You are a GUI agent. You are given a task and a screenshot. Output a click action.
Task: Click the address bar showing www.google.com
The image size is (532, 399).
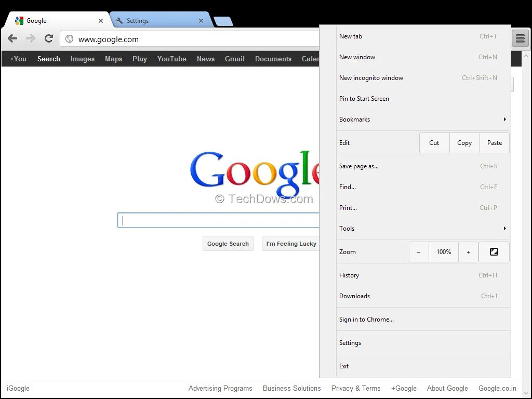190,39
